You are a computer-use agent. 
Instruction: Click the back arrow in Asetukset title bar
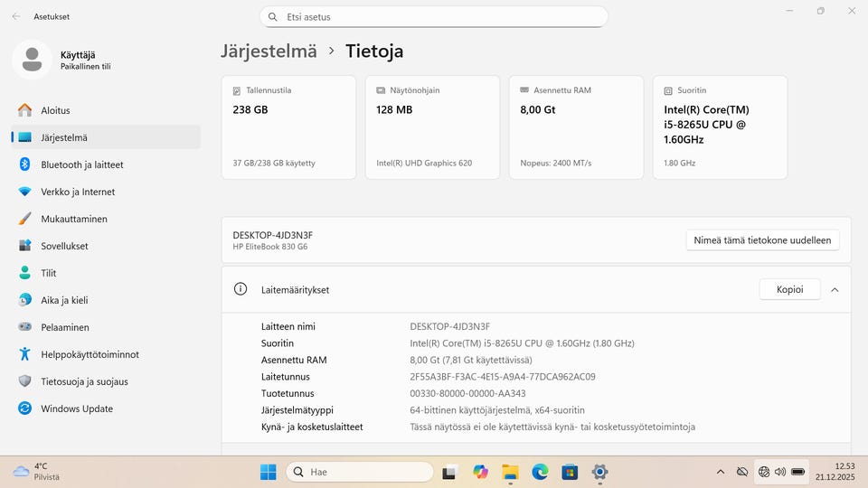point(16,16)
